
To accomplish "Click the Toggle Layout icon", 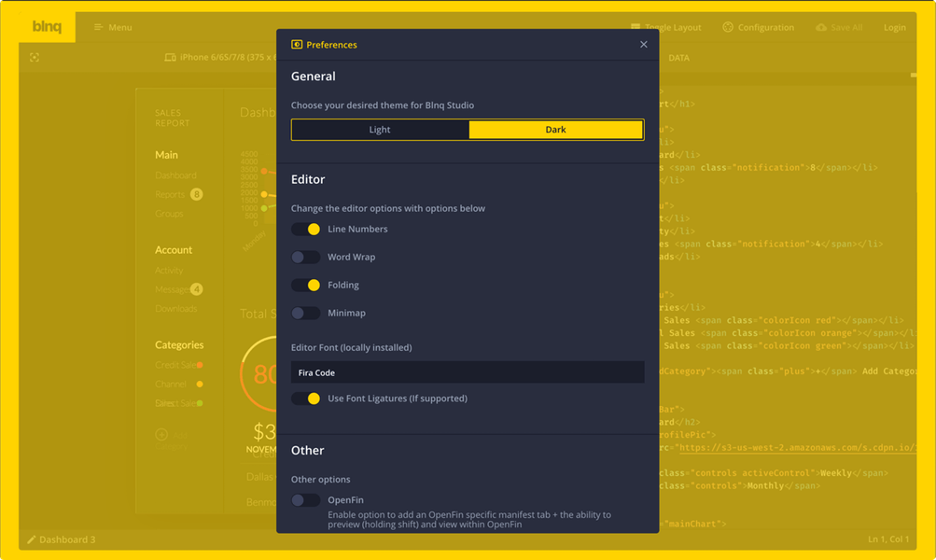I will pos(636,27).
